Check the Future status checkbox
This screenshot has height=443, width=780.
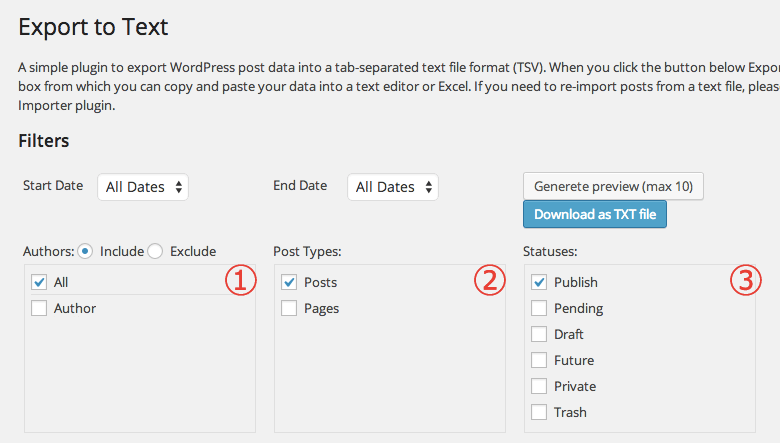pyautogui.click(x=539, y=359)
